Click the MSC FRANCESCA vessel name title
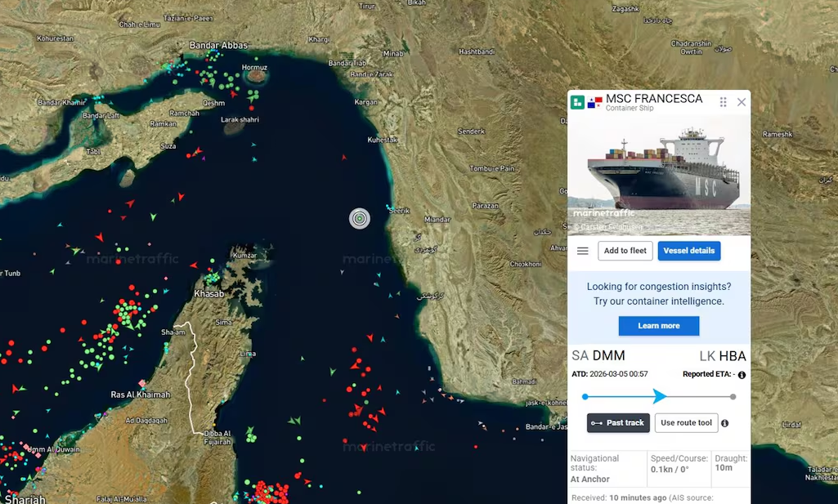This screenshot has height=504, width=838. pyautogui.click(x=654, y=99)
